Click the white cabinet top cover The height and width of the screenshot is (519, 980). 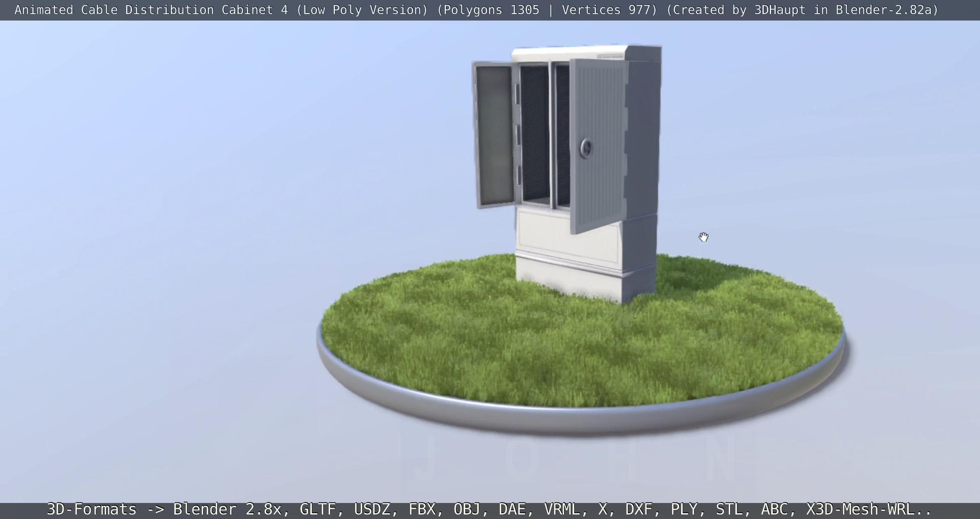pos(586,53)
